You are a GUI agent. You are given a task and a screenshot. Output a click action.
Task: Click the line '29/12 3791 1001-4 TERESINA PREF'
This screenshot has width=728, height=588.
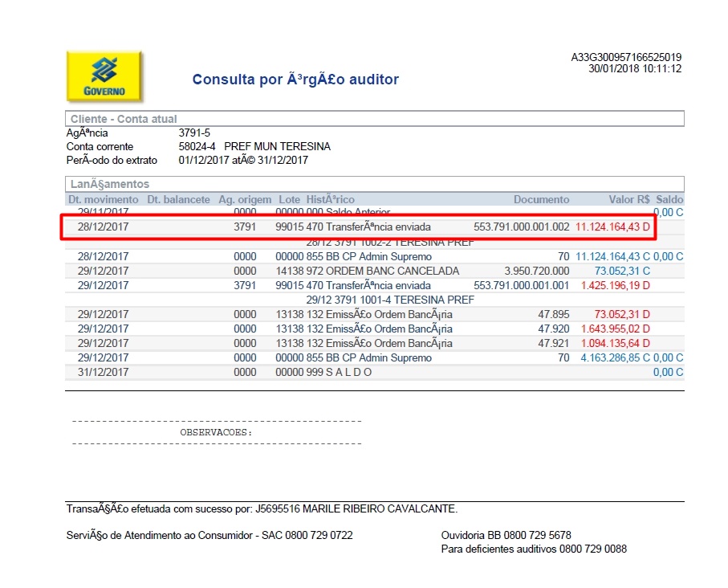[390, 300]
